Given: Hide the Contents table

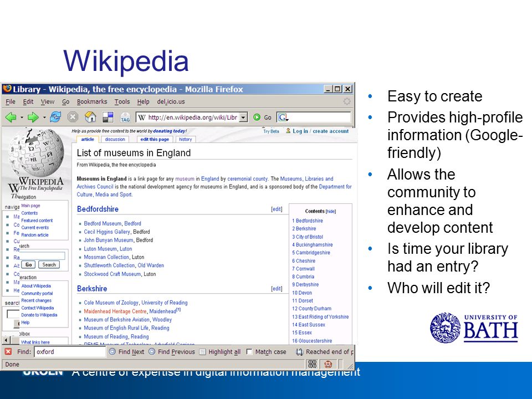Looking at the screenshot, I should 330,211.
